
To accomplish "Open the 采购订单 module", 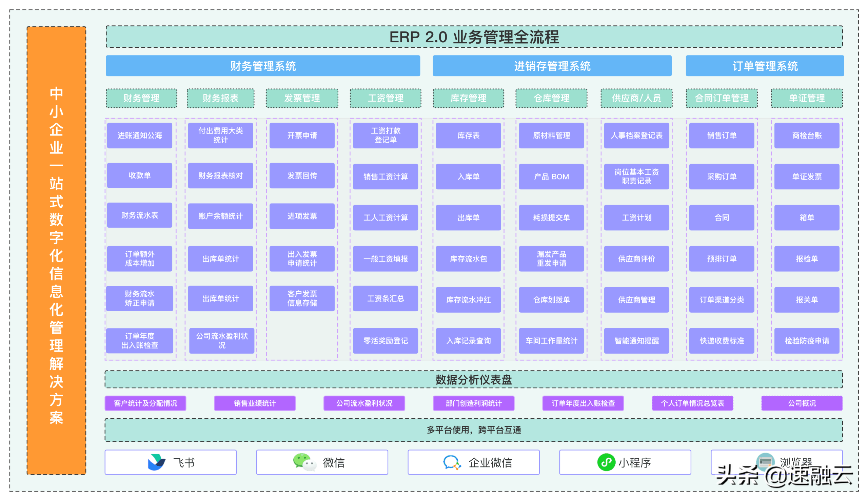I will (722, 176).
